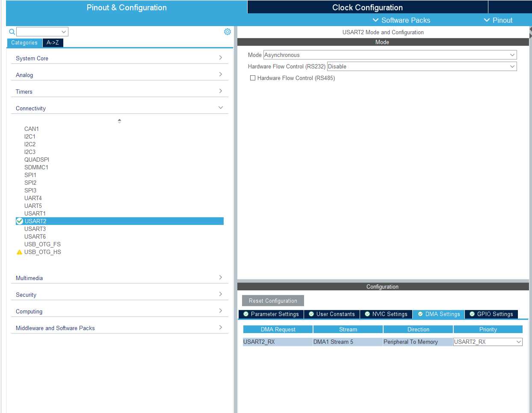Click the yellow warning icon beside USB_OTG_HS
This screenshot has width=532, height=413.
pos(19,252)
